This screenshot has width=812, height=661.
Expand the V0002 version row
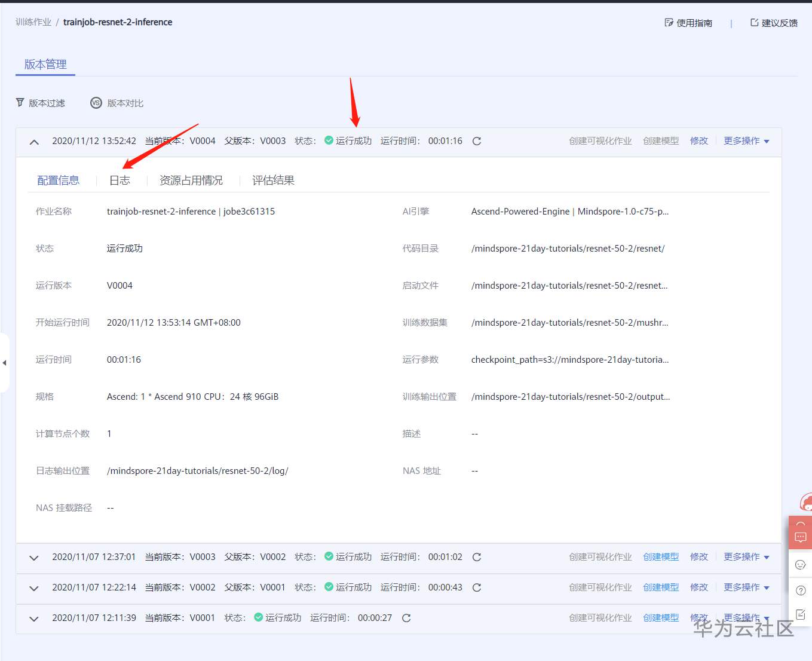pos(34,588)
